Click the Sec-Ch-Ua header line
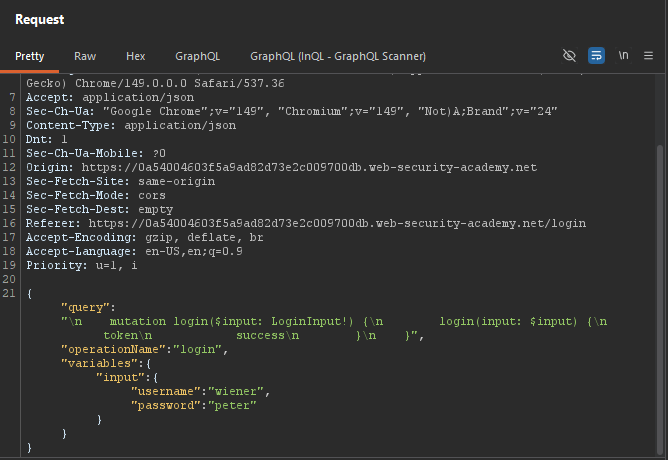Screen dimensions: 668x460 tap(291, 111)
